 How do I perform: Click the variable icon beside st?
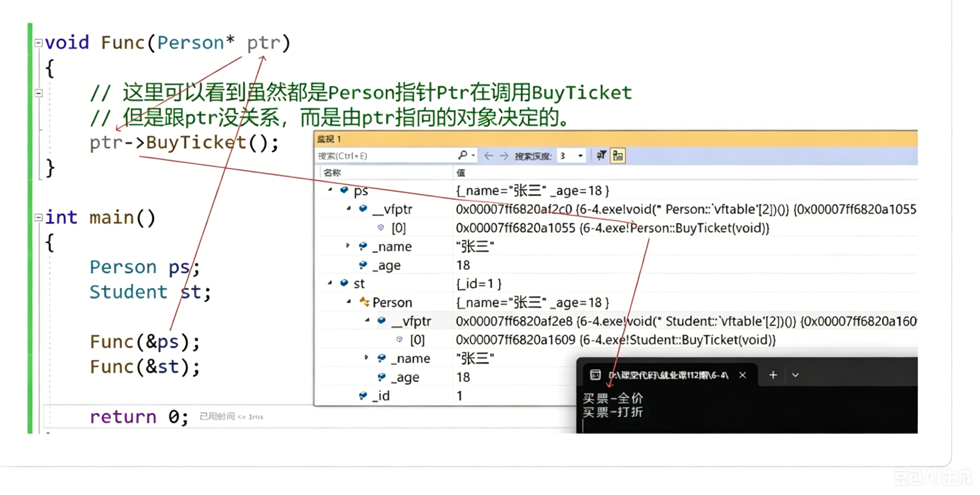tap(344, 283)
